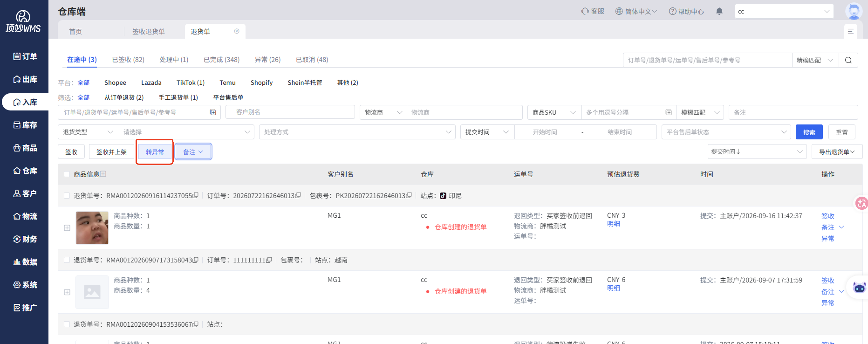868x344 pixels.
Task: Close the 退货单 tab
Action: pyautogui.click(x=237, y=31)
